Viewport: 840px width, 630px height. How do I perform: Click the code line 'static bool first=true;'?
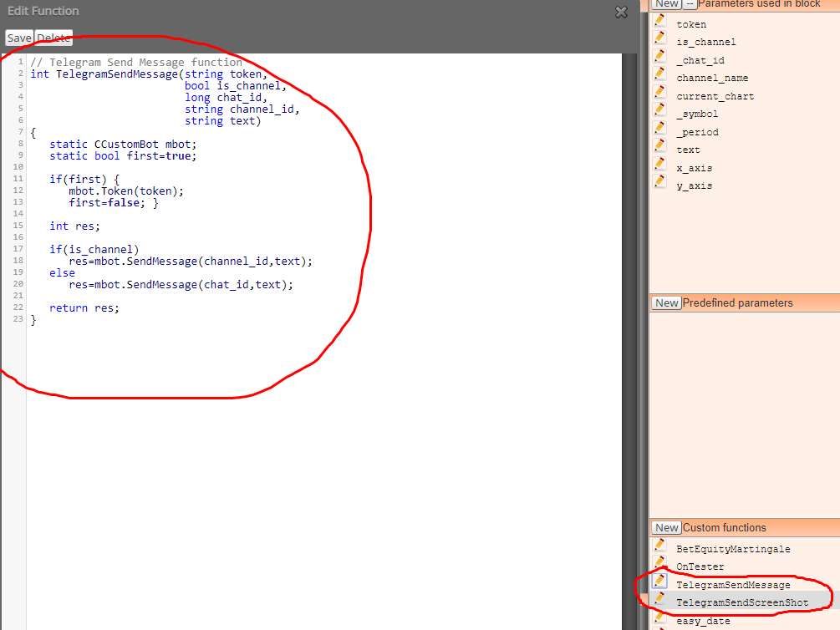pyautogui.click(x=123, y=156)
